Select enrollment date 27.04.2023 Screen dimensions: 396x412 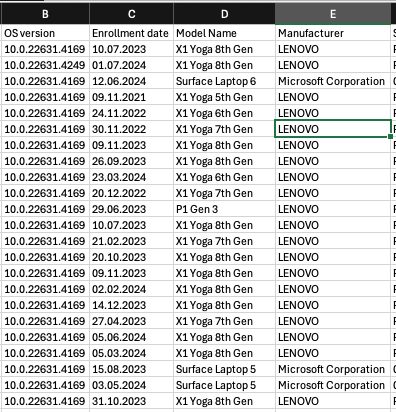click(132, 321)
